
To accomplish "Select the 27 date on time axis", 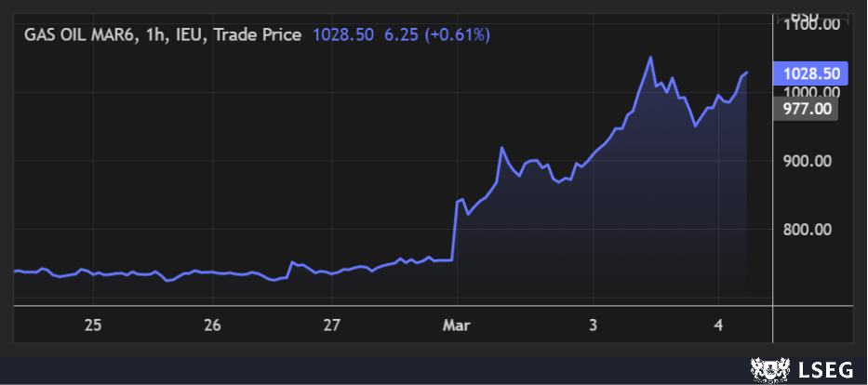I will pyautogui.click(x=334, y=325).
